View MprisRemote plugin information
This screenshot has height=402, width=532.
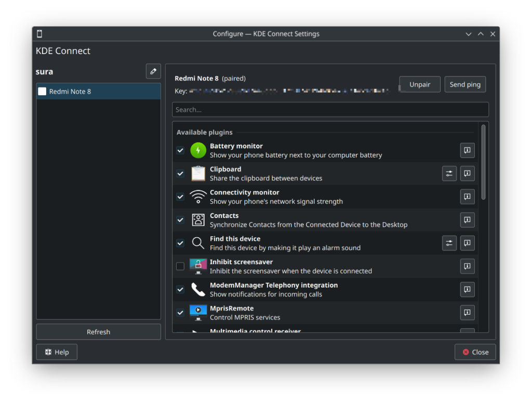467,313
